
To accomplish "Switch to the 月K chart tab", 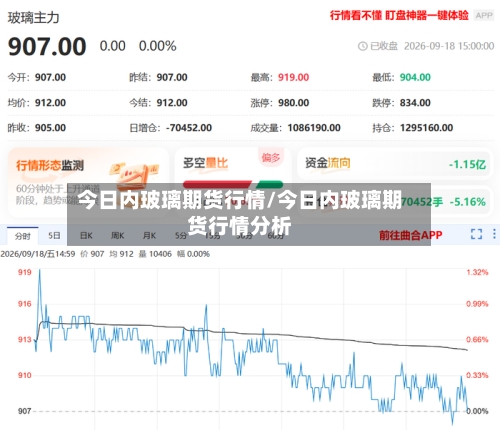I will click(x=149, y=236).
